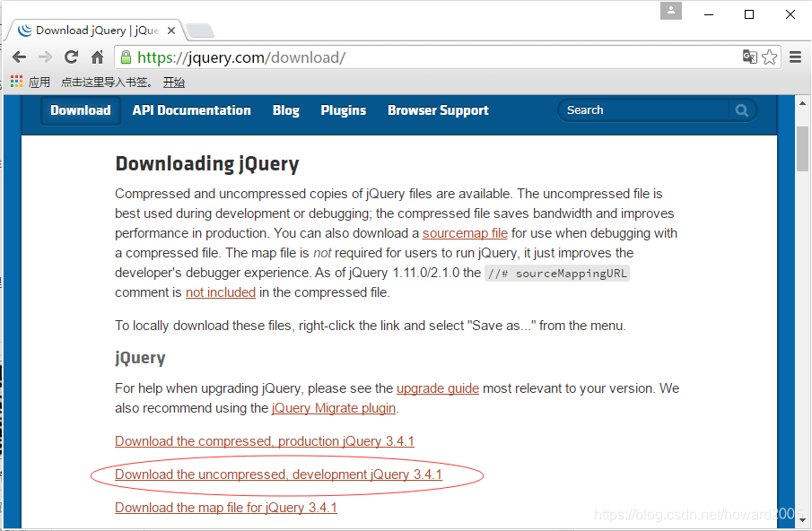Click the 应用 bookmarks bar label

[x=39, y=82]
